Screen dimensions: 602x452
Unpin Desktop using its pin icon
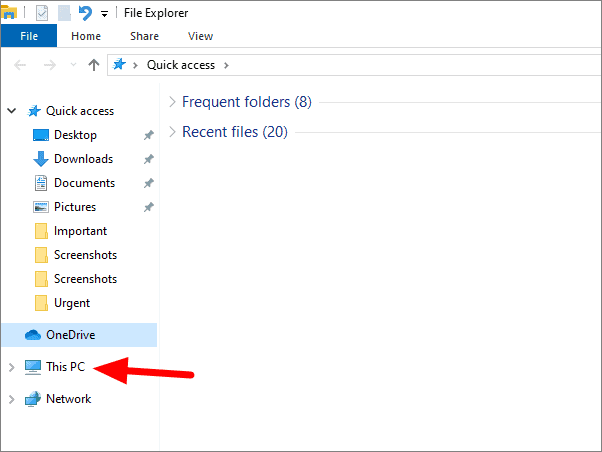coord(149,135)
